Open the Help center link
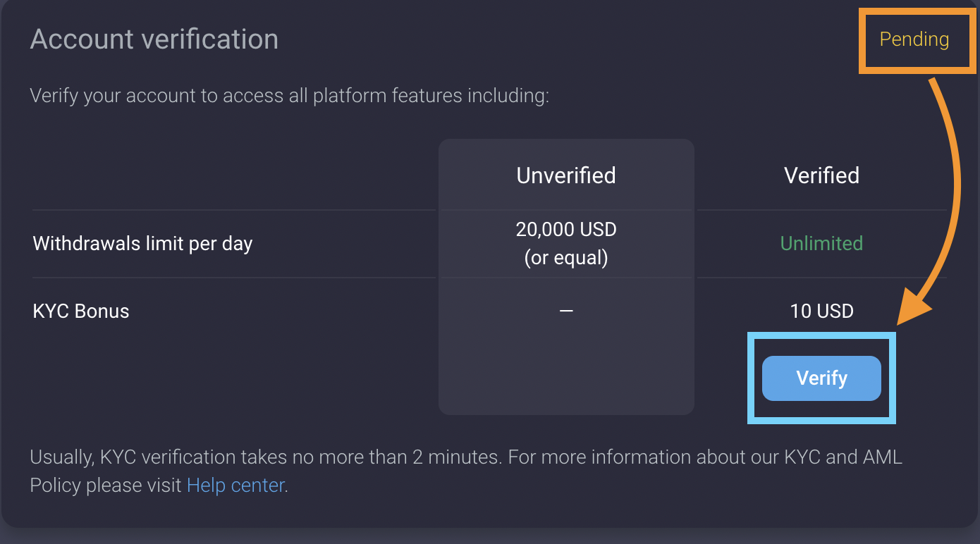Viewport: 980px width, 544px height. [235, 486]
